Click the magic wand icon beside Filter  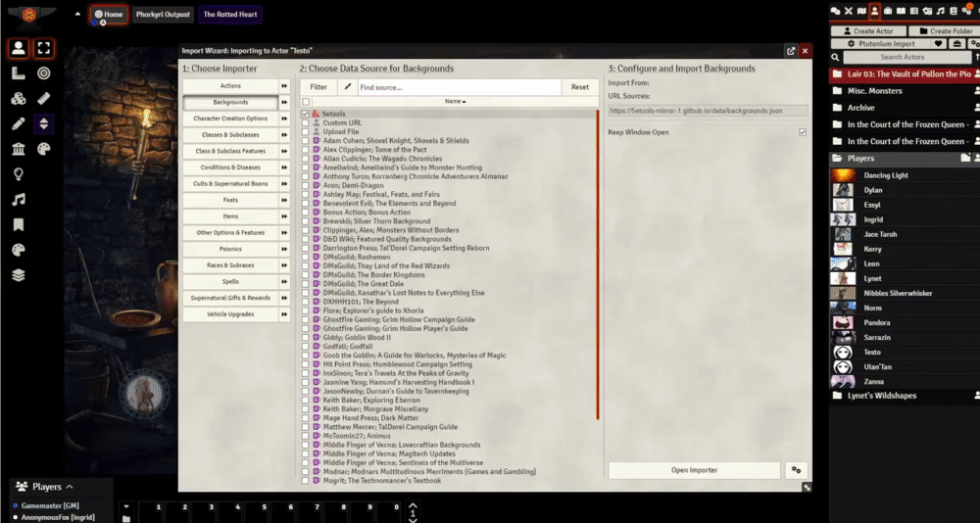coord(348,87)
